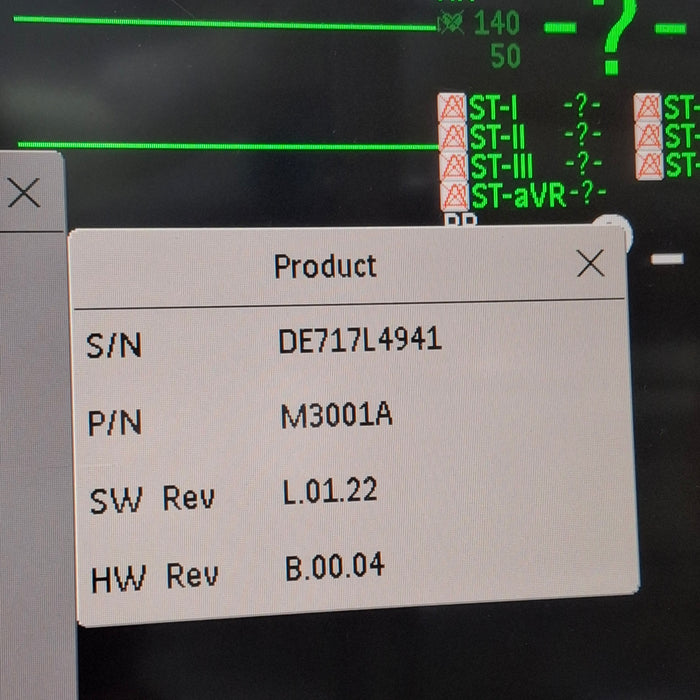Click the lower alarm limit 50
700x700 pixels.
click(x=505, y=56)
